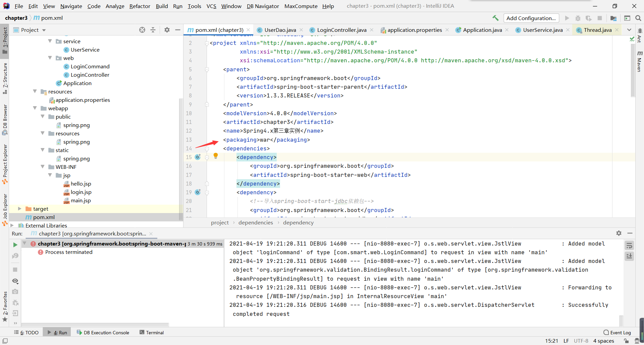Screen dimensions: 644x345
Task: Open the Structure side panel
Action: (5, 79)
